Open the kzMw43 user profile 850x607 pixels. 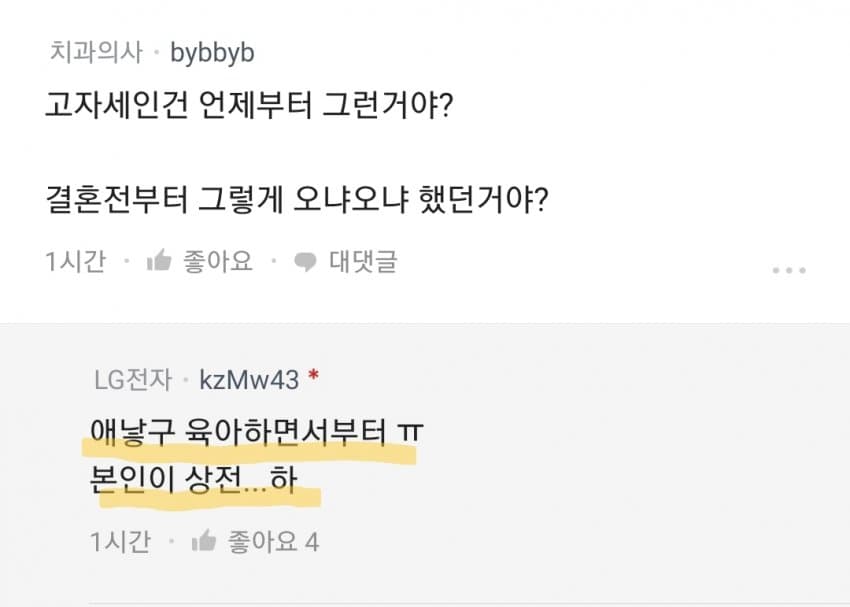(x=248, y=380)
